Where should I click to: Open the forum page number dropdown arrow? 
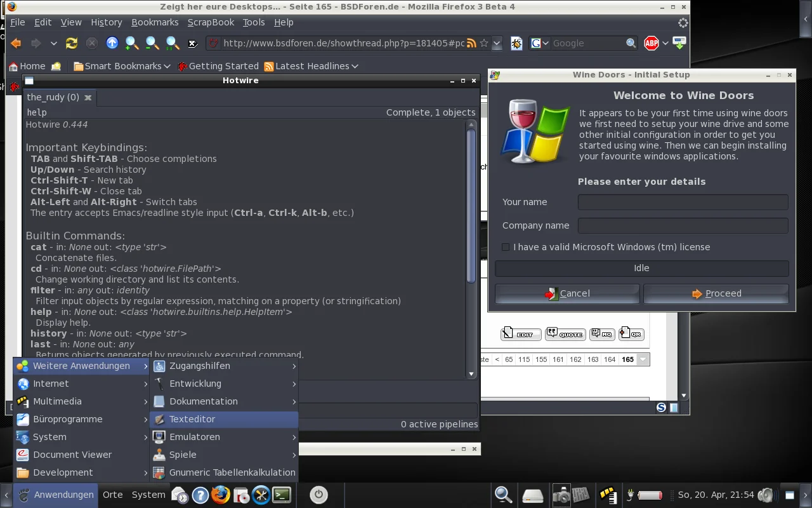[643, 359]
